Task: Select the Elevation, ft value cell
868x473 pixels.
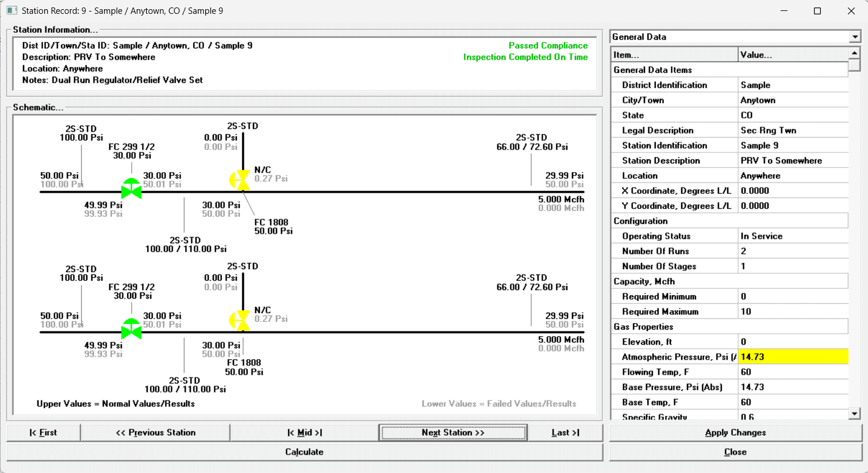Action: pyautogui.click(x=793, y=342)
